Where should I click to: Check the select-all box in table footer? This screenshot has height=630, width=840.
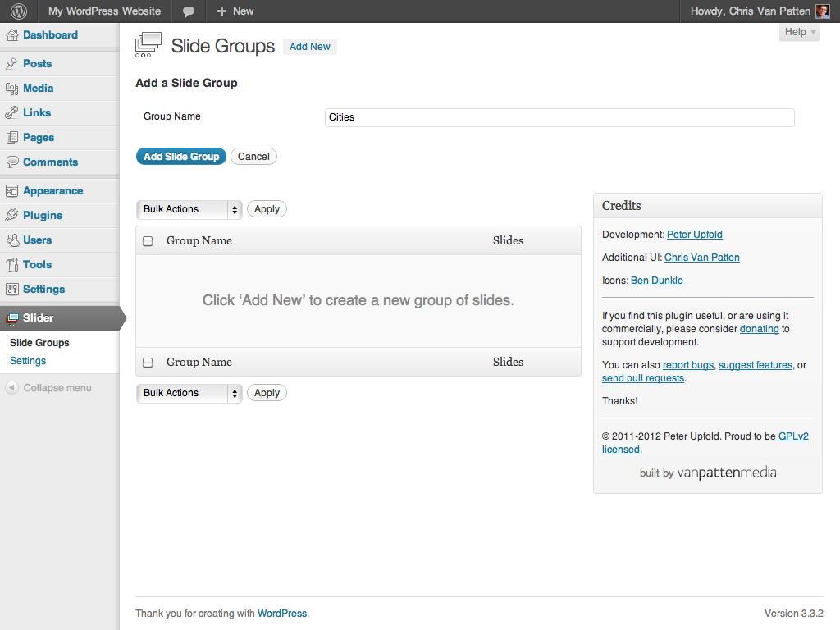[x=148, y=363]
